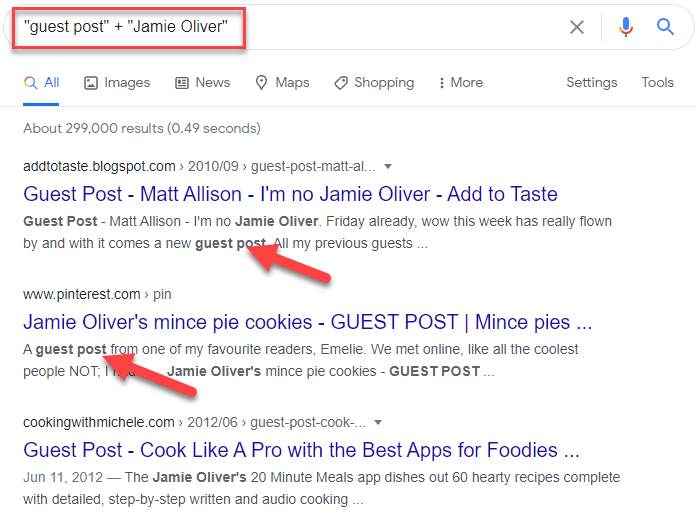Click the blue magnifier search button
The image size is (696, 530).
(665, 27)
